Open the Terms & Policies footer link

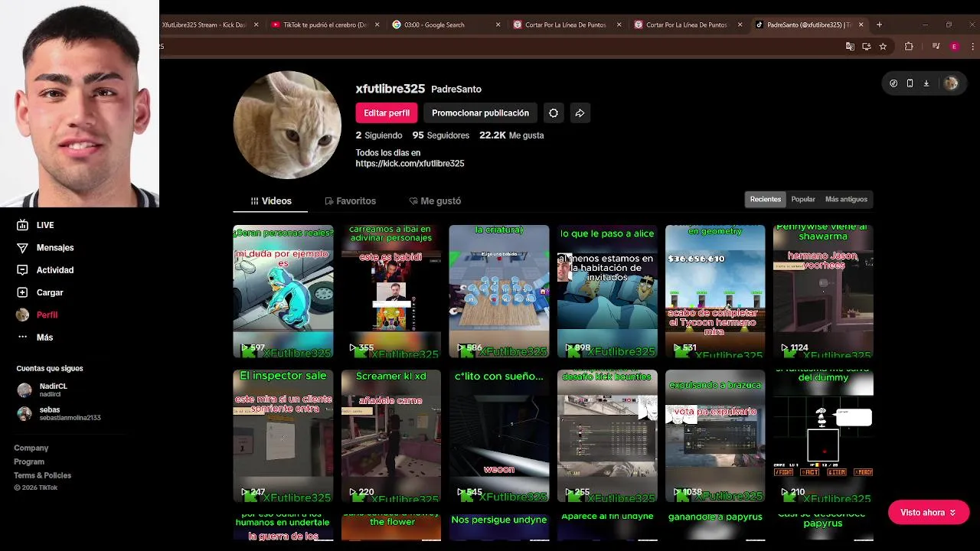tap(42, 476)
